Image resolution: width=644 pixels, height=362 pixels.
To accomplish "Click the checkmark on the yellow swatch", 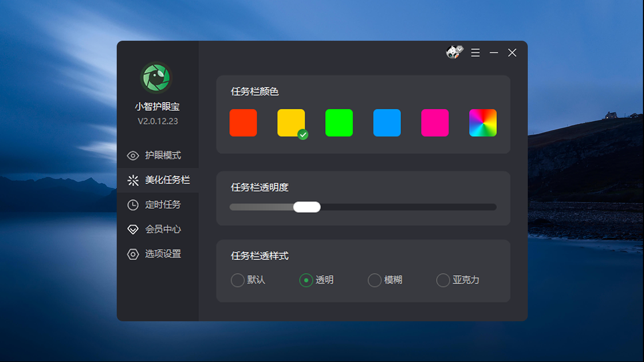I will click(302, 134).
